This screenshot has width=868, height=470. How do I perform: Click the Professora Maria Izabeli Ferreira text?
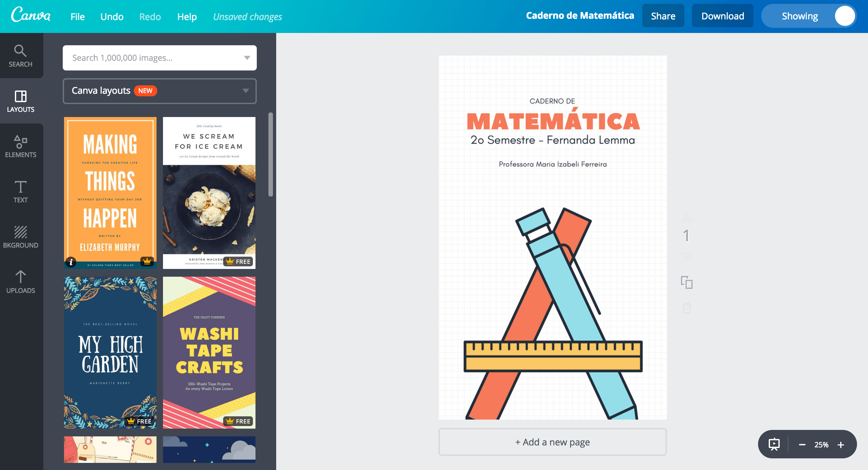[x=553, y=164]
